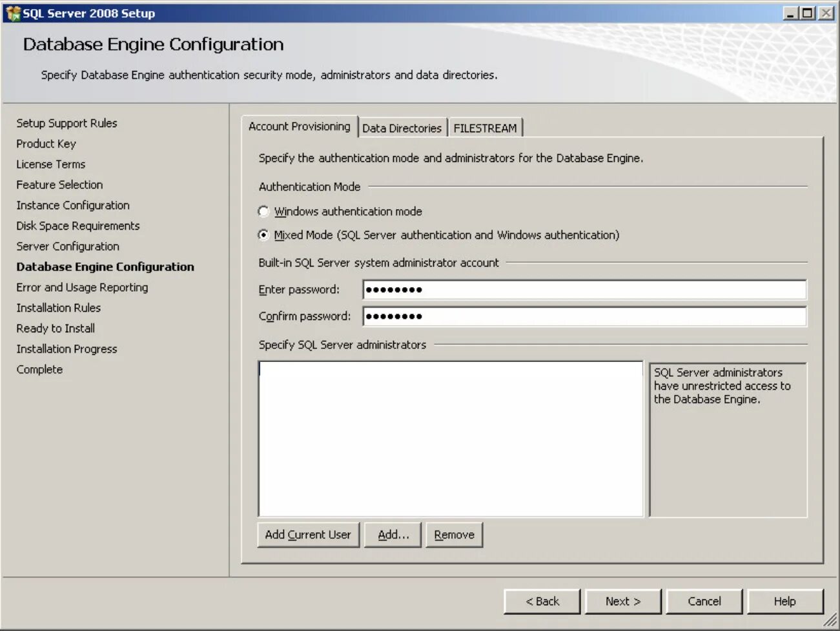Close the SQL Server 2008 Setup window
This screenshot has width=840, height=631.
point(826,13)
